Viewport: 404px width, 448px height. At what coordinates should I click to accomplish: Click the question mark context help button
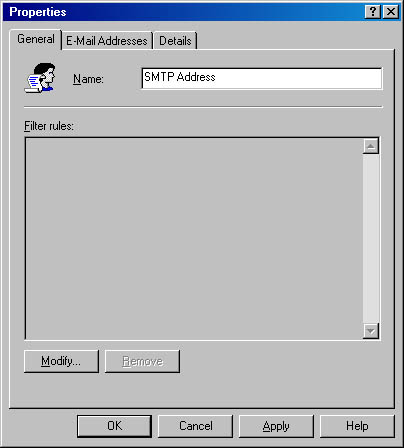(x=373, y=12)
